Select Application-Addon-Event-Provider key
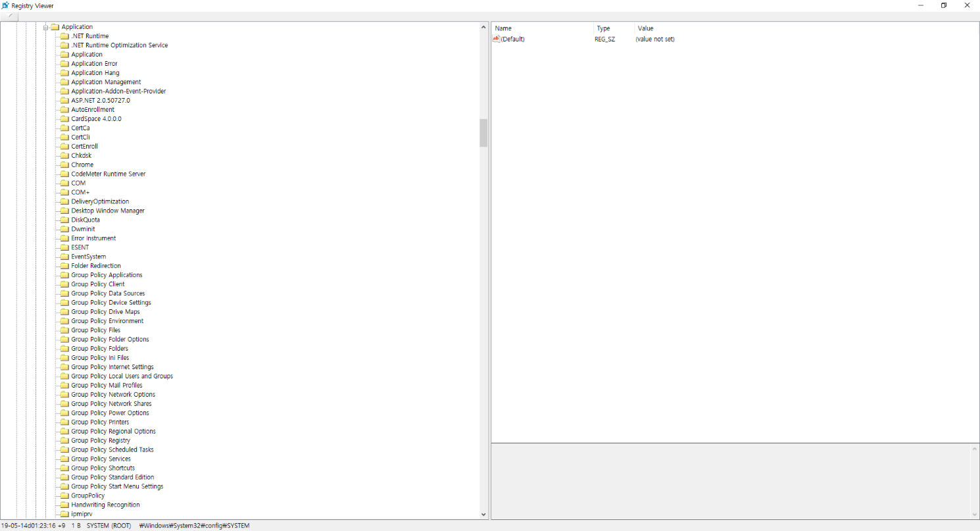 [x=118, y=91]
